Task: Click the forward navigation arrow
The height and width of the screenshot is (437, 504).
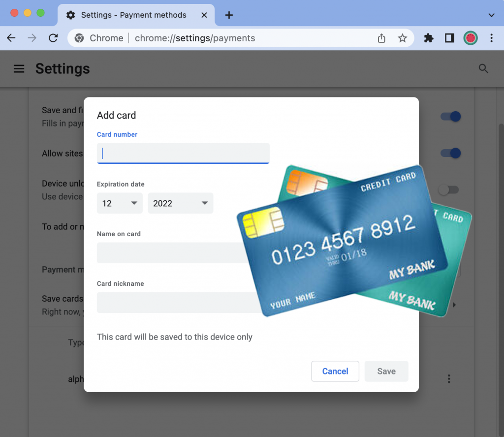Action: click(x=31, y=38)
